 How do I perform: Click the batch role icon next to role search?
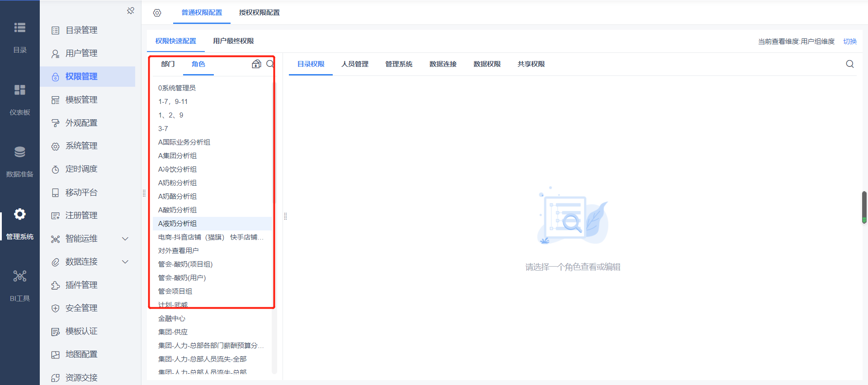click(256, 64)
